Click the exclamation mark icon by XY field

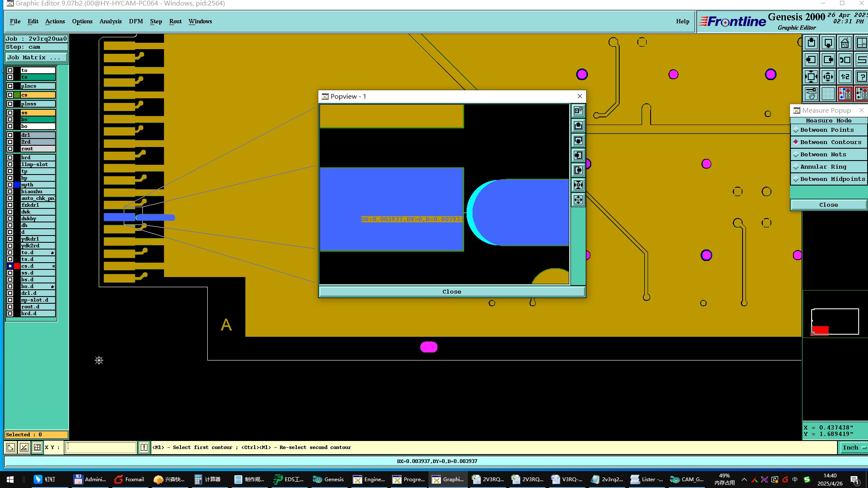144,447
